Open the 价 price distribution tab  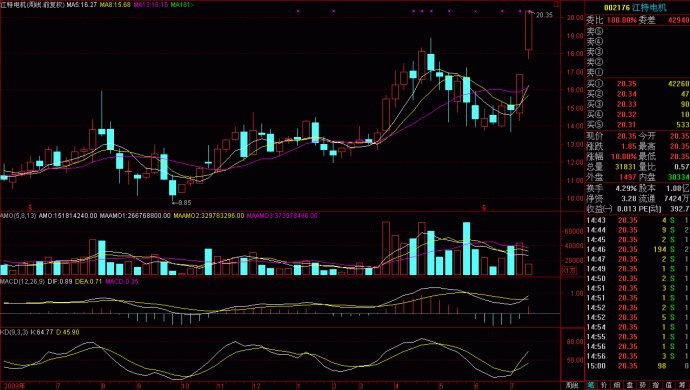(x=604, y=385)
